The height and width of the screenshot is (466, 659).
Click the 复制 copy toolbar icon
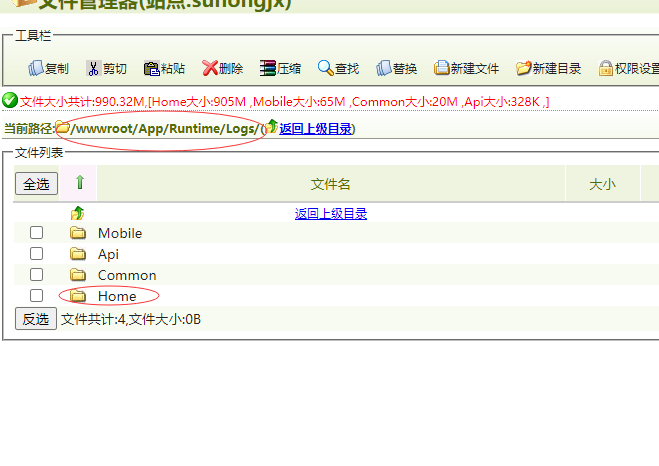click(x=36, y=68)
